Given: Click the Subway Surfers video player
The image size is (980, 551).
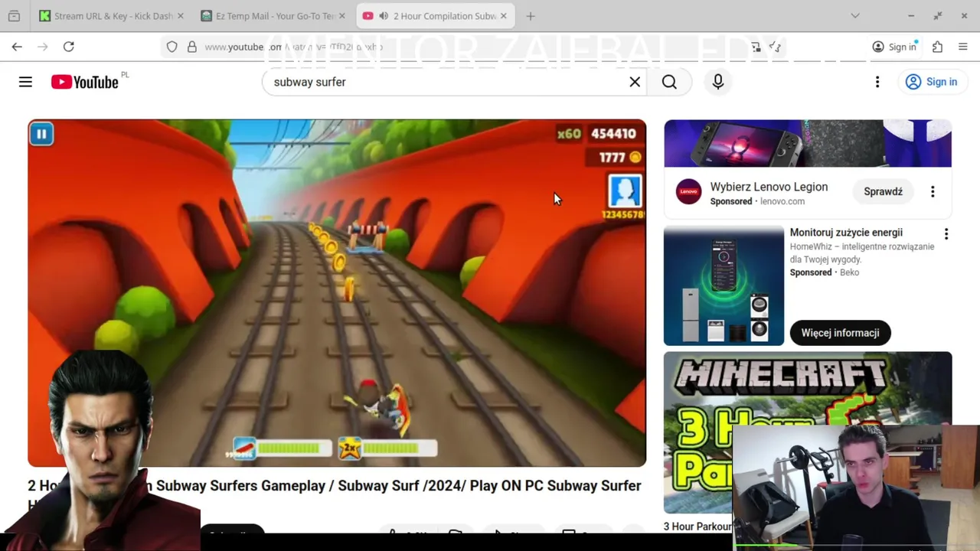Looking at the screenshot, I should point(337,293).
